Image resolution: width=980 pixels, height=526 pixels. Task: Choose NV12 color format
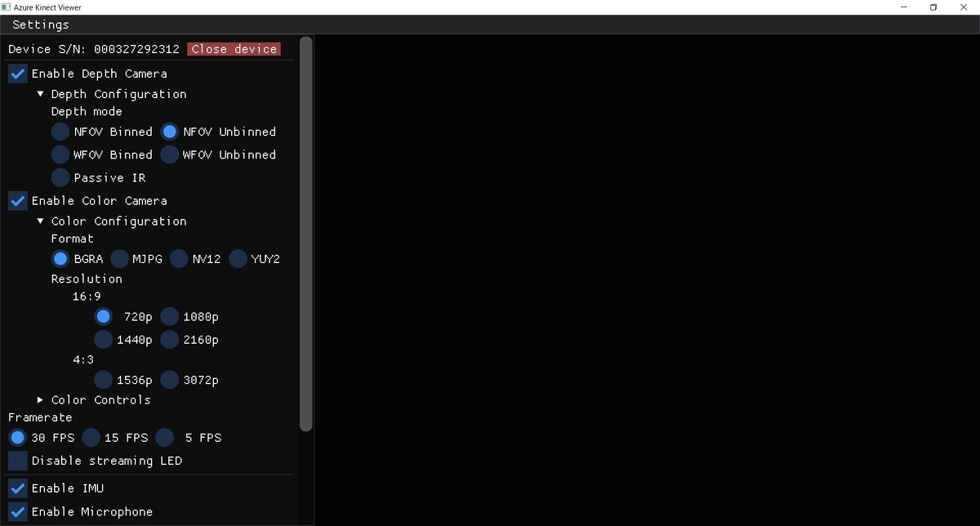[179, 259]
